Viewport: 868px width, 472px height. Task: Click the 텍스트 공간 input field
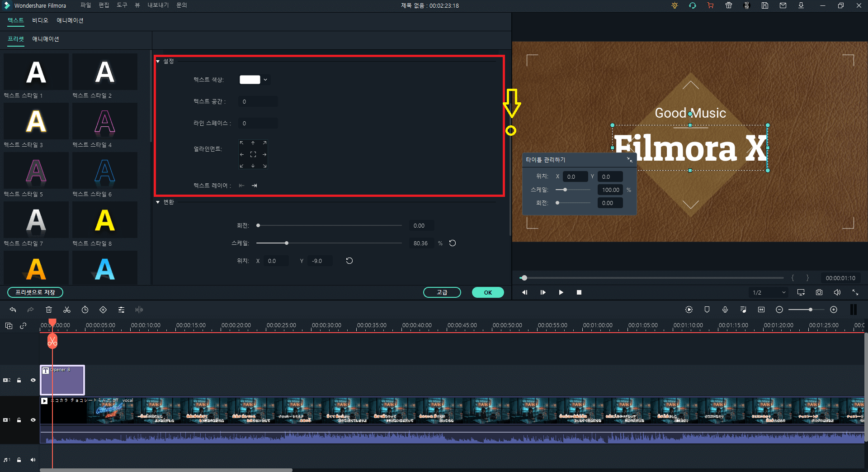258,101
